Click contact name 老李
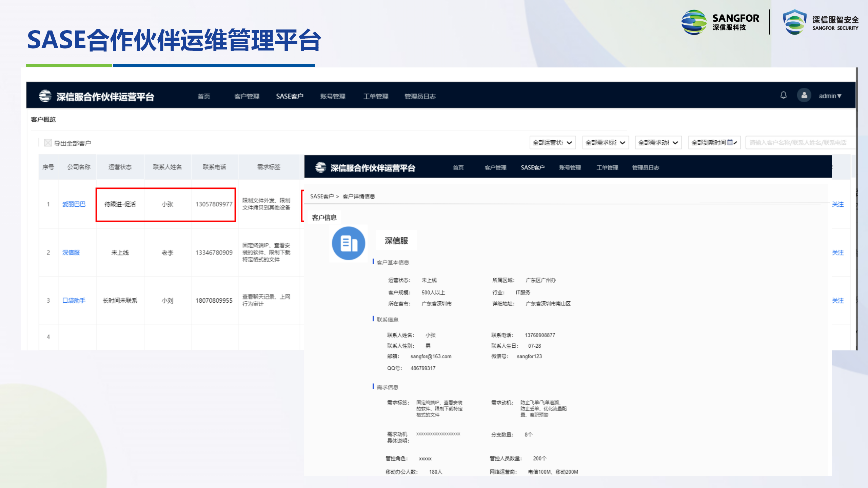The image size is (868, 488). pyautogui.click(x=167, y=252)
